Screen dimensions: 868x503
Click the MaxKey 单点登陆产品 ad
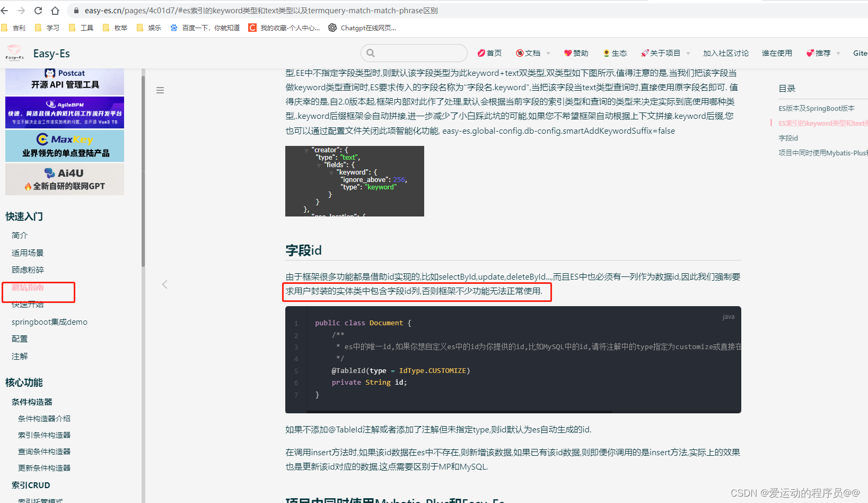(64, 145)
